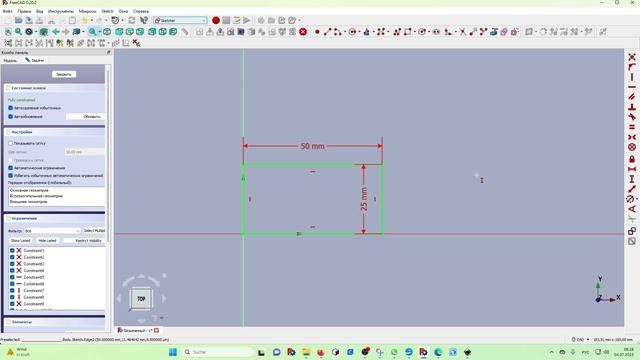Image resolution: width=640 pixels, height=360 pixels.
Task: Open the Windows Start menu
Action: click(173, 352)
